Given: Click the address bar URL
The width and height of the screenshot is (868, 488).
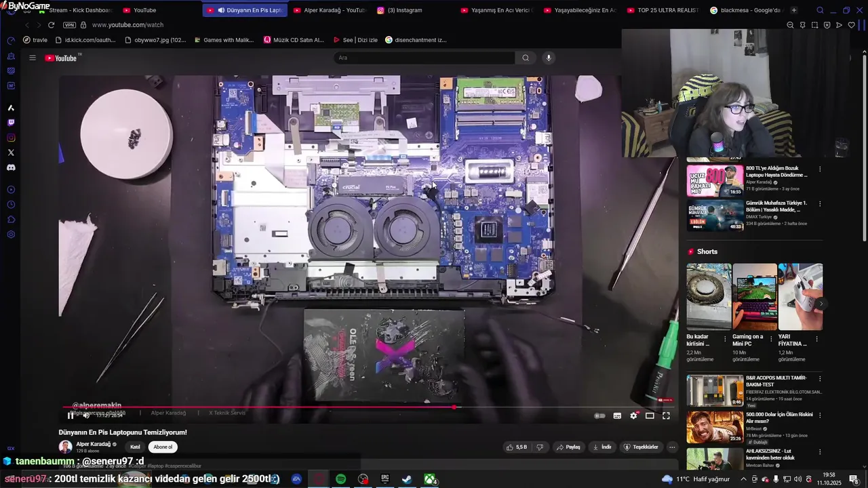Looking at the screenshot, I should pyautogui.click(x=127, y=25).
